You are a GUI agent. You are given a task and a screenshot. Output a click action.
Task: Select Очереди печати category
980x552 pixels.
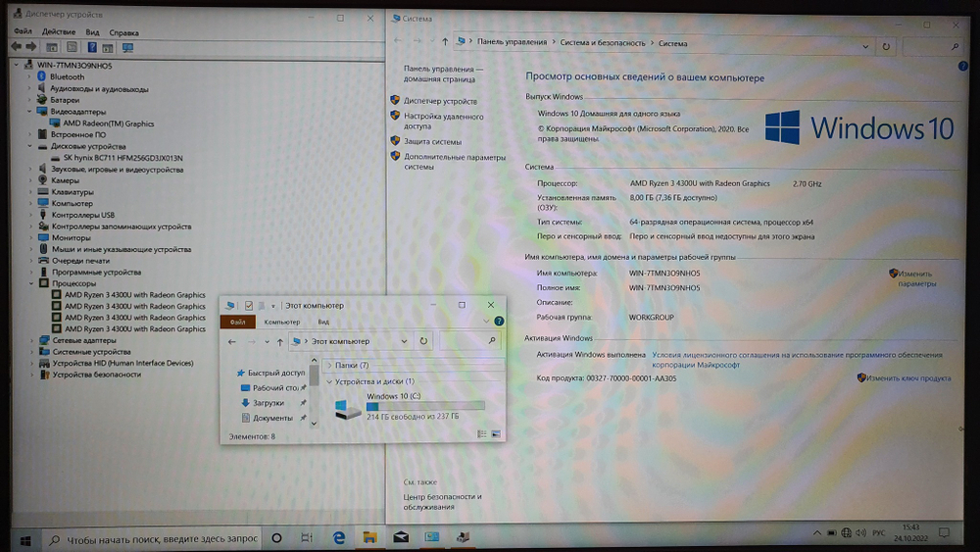tap(80, 261)
